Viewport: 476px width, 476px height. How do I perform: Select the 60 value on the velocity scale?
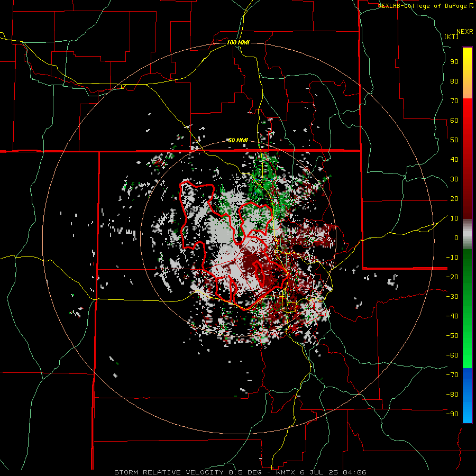pos(454,121)
